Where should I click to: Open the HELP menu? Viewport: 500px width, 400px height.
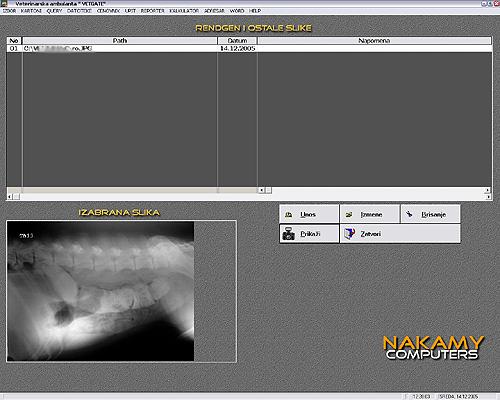click(x=255, y=11)
